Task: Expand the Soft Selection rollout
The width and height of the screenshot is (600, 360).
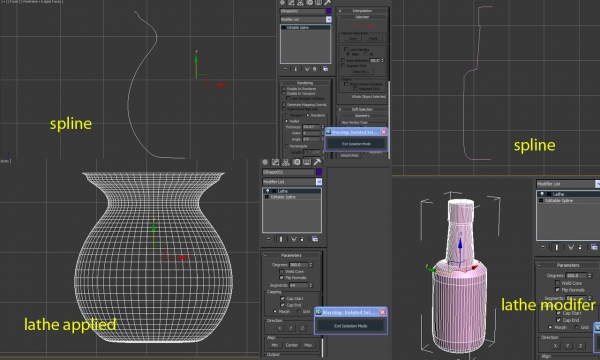Action: point(362,109)
